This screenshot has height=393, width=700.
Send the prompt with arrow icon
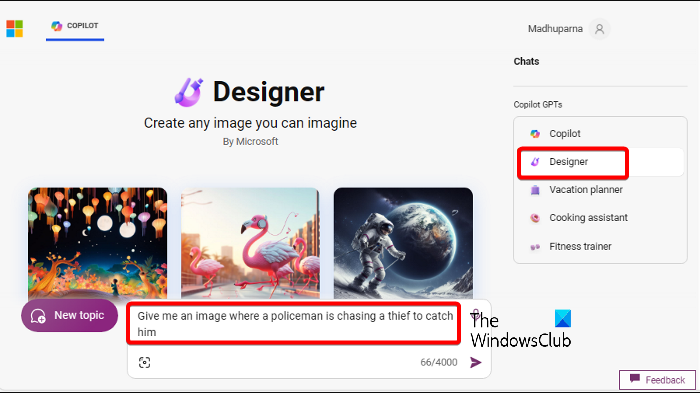coord(475,362)
